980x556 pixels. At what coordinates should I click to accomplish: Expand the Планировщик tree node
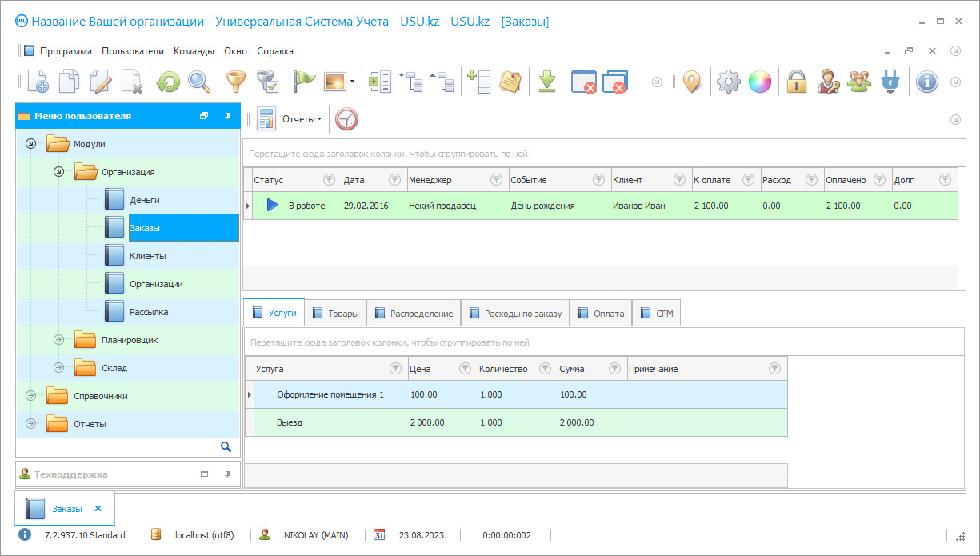point(58,340)
